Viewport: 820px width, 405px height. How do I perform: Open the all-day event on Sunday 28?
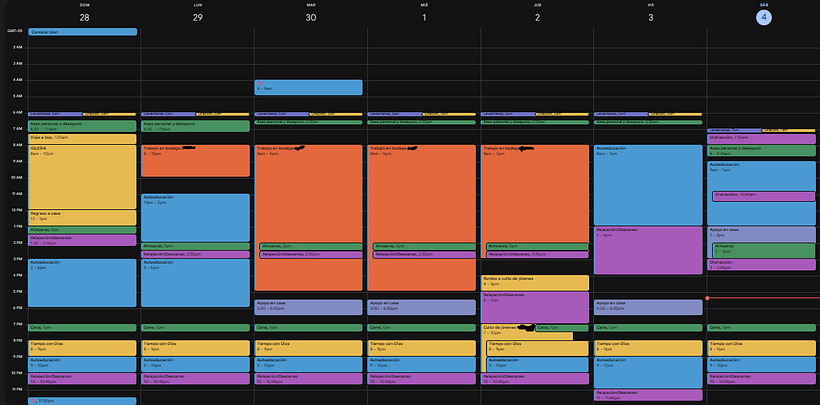point(83,32)
